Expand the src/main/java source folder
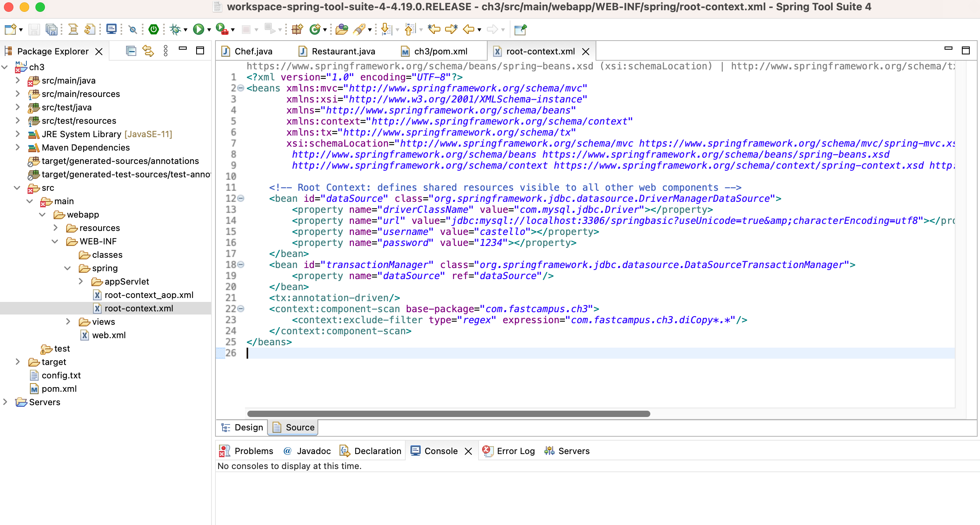Viewport: 980px width, 525px height. (17, 80)
